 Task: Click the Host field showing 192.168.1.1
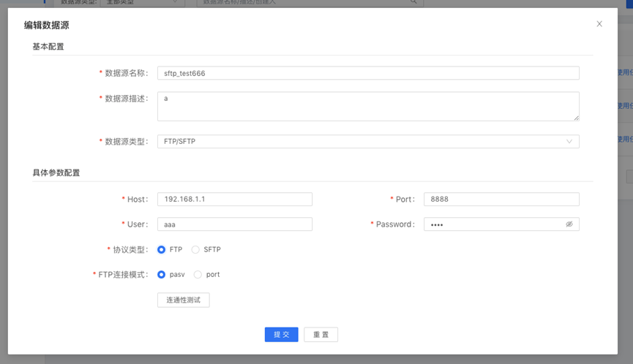point(235,199)
